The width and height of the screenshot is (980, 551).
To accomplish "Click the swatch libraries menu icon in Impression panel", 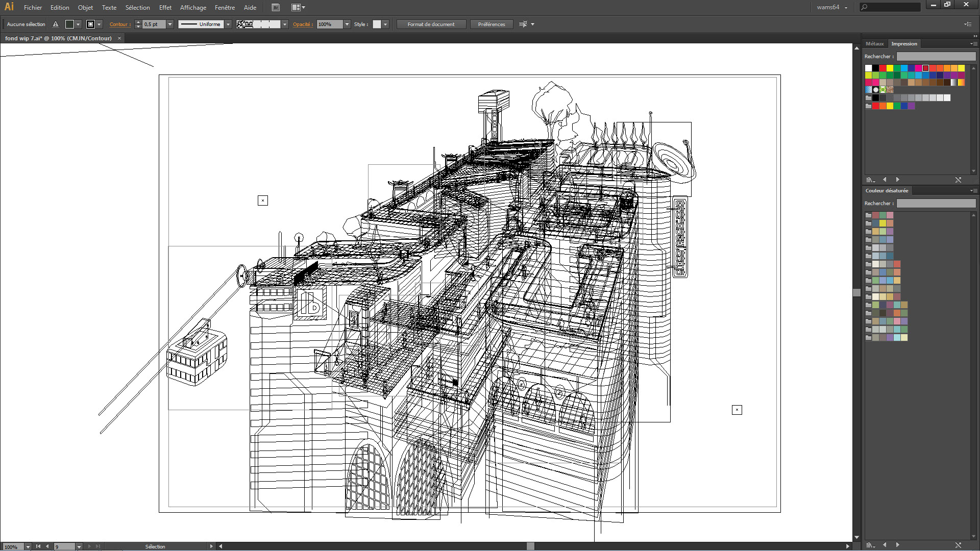I will [x=870, y=180].
